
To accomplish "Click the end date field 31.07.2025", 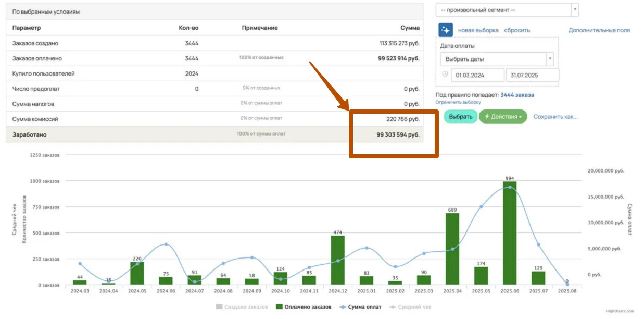I will (x=533, y=75).
